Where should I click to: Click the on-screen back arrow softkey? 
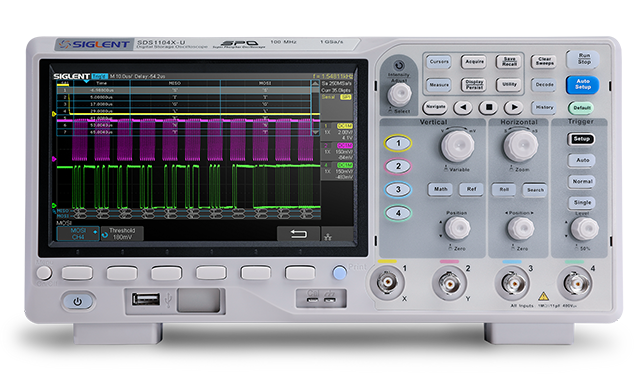pos(298,234)
